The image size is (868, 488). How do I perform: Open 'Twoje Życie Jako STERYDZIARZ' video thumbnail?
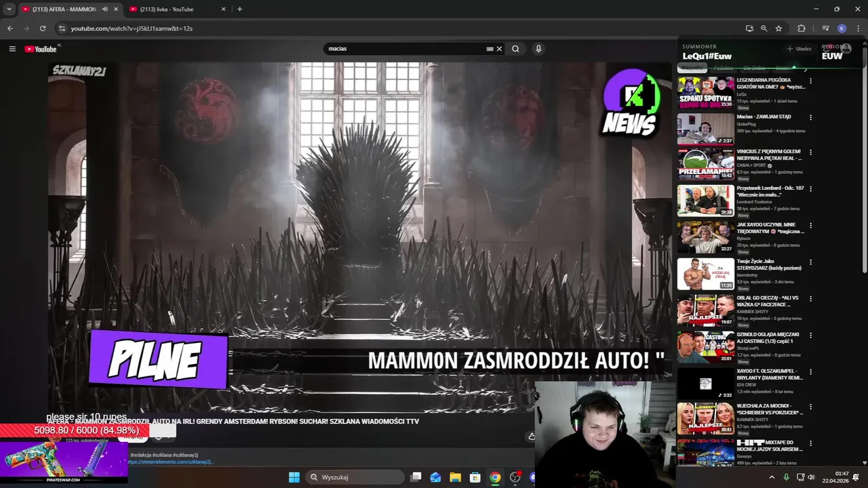705,274
